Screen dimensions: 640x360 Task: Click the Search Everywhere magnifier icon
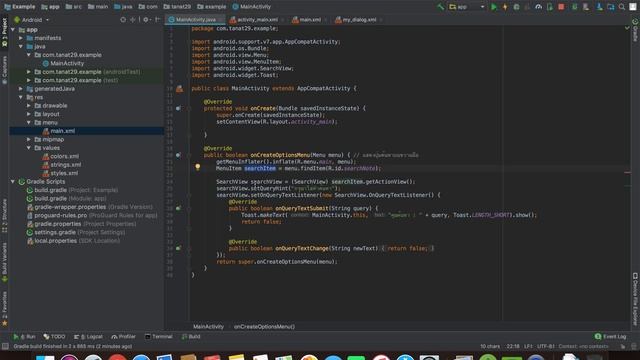tap(622, 7)
